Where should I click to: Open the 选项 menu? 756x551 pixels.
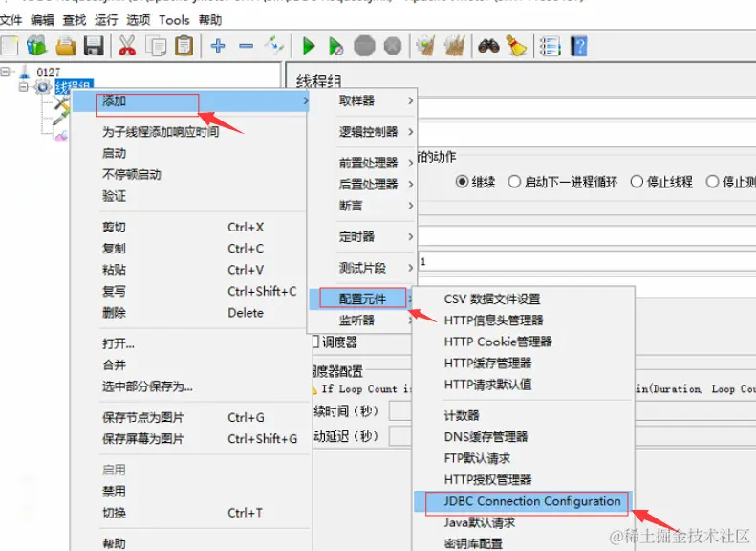[139, 20]
